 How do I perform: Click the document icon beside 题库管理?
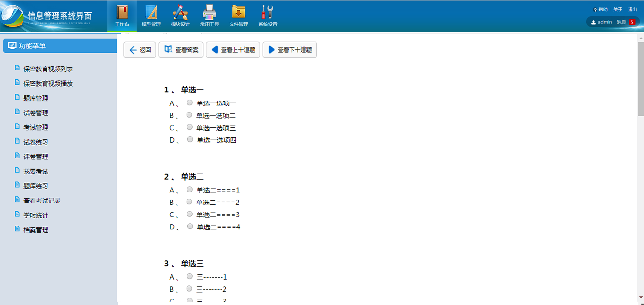(x=18, y=97)
